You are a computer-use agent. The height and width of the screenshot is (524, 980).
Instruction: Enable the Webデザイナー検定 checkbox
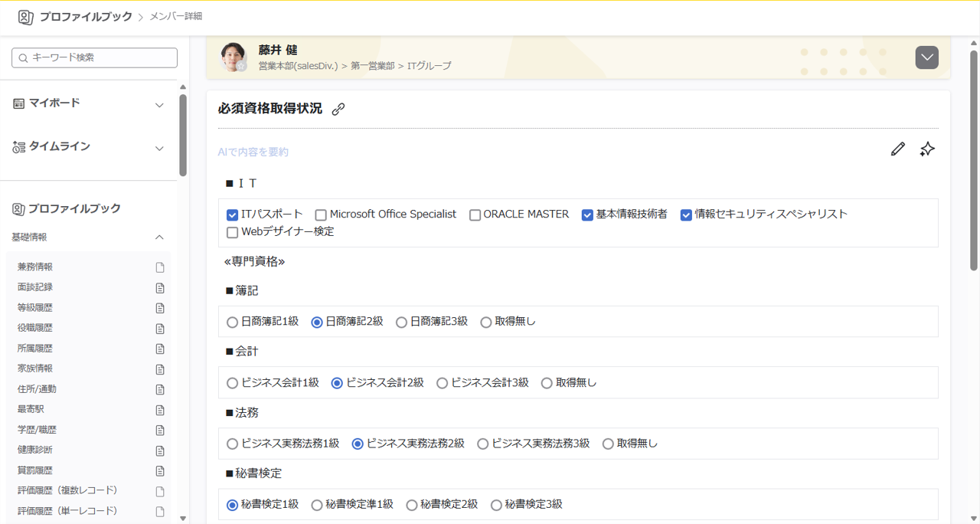[233, 232]
